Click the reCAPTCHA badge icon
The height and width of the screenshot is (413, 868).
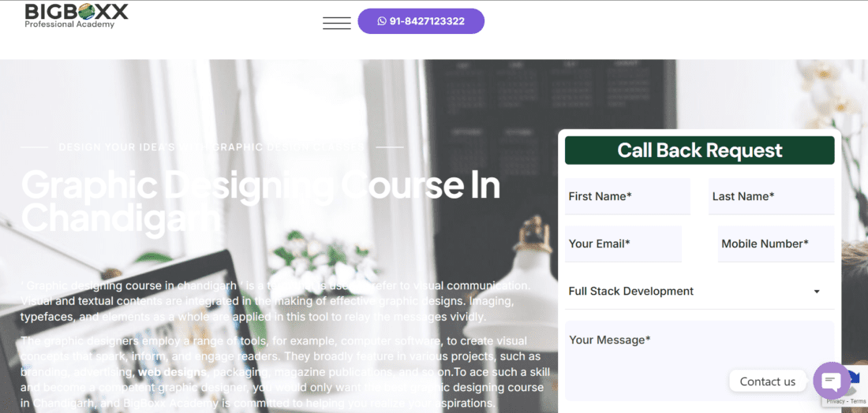pos(856,382)
